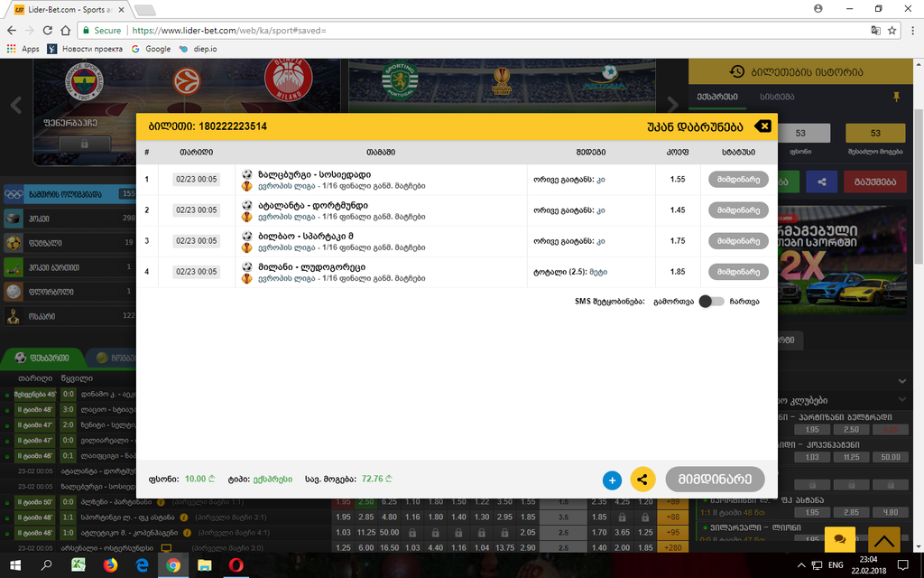
Task: Expand the collapsed section chevron on right panel
Action: (x=902, y=382)
